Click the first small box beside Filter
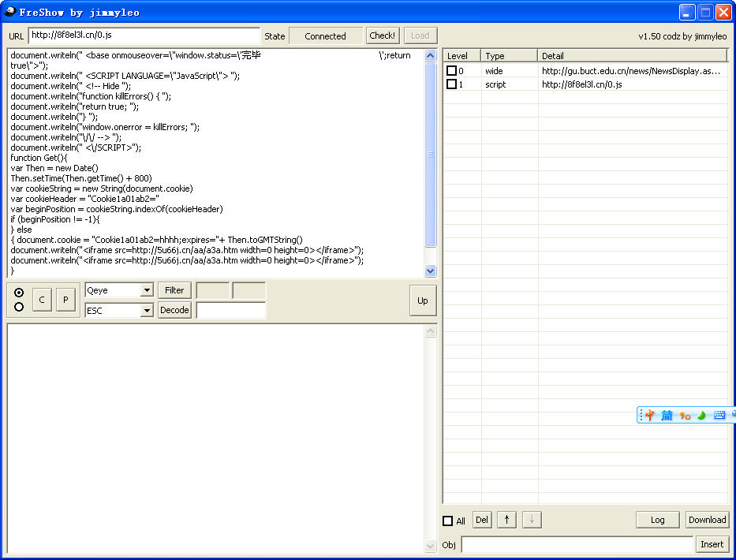 [213, 290]
